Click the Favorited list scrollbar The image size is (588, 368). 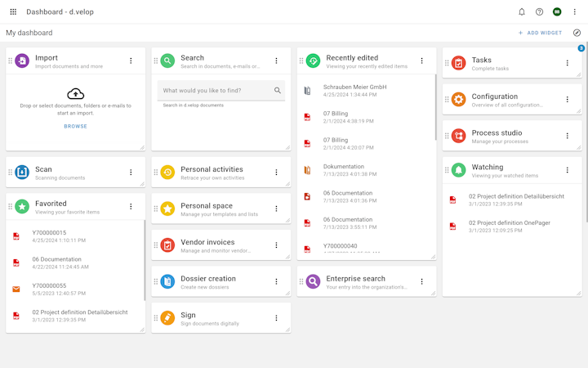(145, 260)
